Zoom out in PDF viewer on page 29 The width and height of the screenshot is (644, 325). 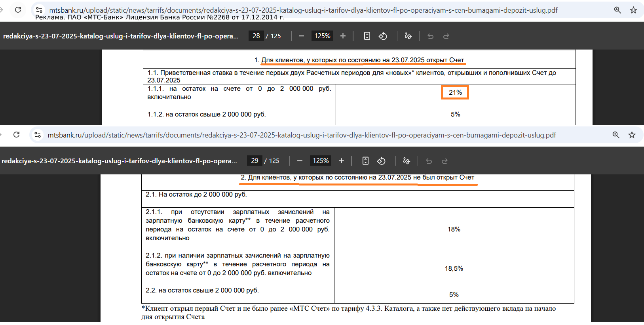(x=300, y=161)
